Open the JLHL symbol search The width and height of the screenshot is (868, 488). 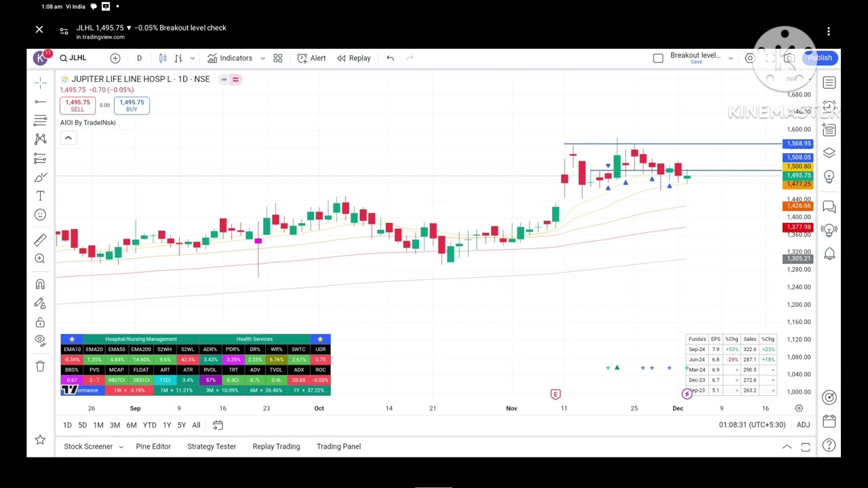[73, 58]
